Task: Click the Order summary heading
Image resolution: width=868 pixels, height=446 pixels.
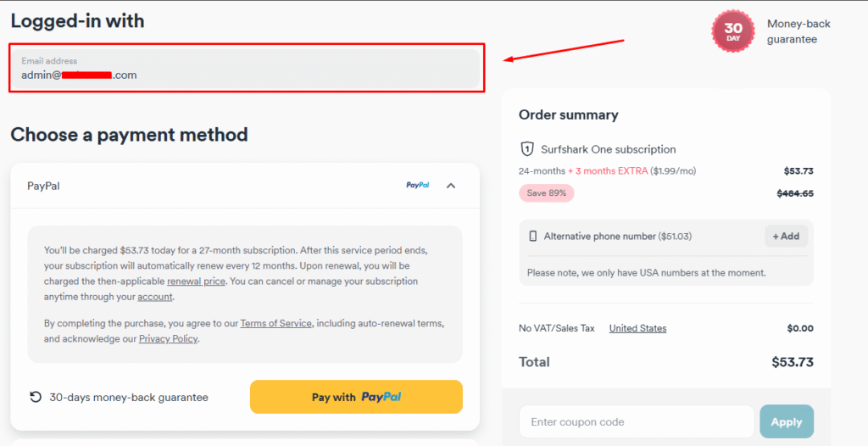Action: pos(569,114)
